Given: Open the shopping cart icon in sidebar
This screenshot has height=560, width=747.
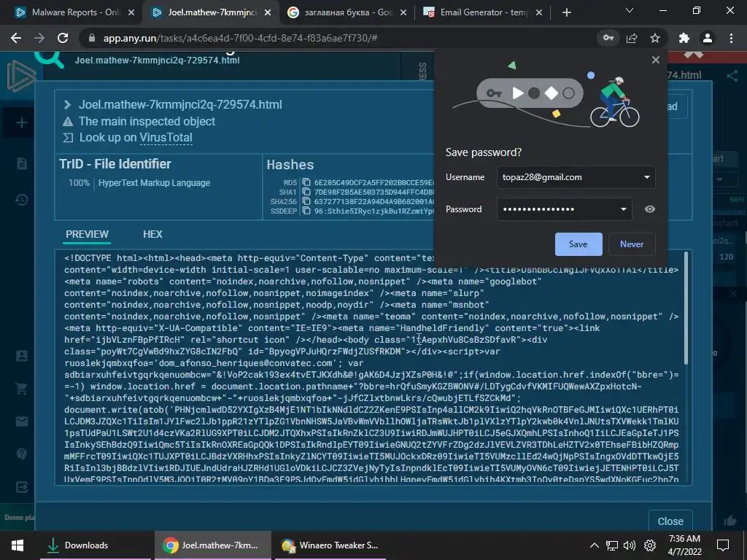Looking at the screenshot, I should [22, 389].
